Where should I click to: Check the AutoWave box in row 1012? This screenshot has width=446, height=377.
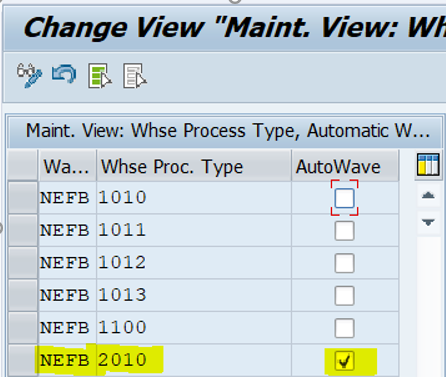pyautogui.click(x=344, y=263)
